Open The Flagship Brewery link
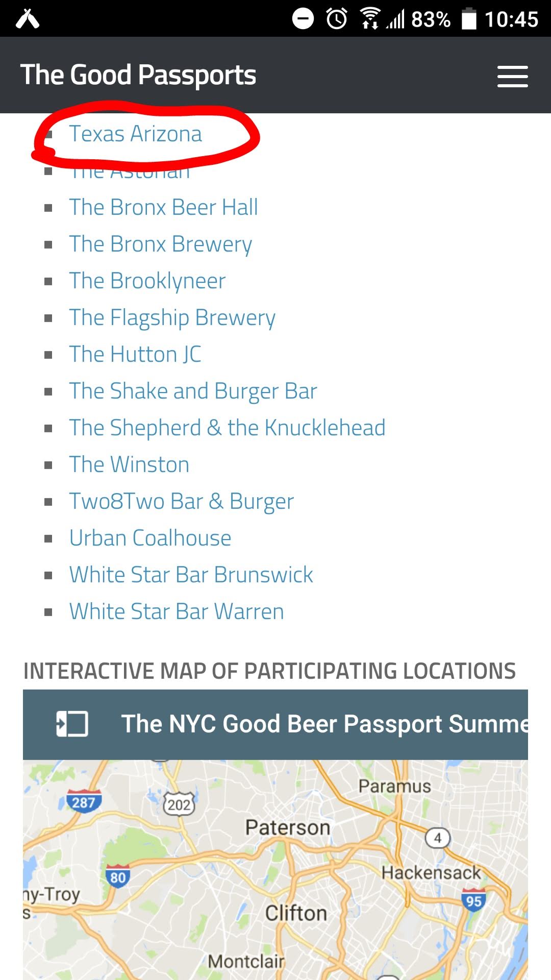This screenshot has width=551, height=980. pyautogui.click(x=172, y=317)
